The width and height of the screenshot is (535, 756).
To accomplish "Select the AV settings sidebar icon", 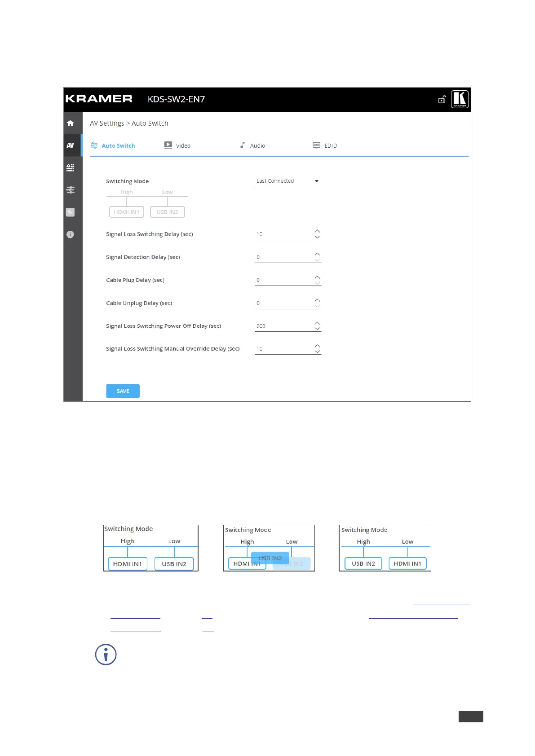I will coord(71,145).
